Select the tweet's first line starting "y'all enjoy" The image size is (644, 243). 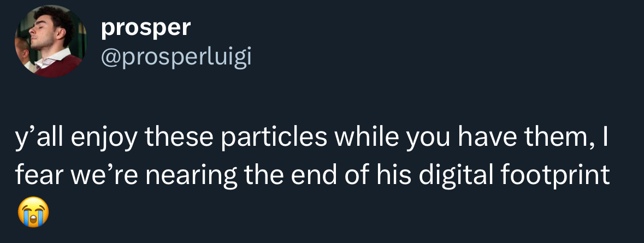click(311, 138)
